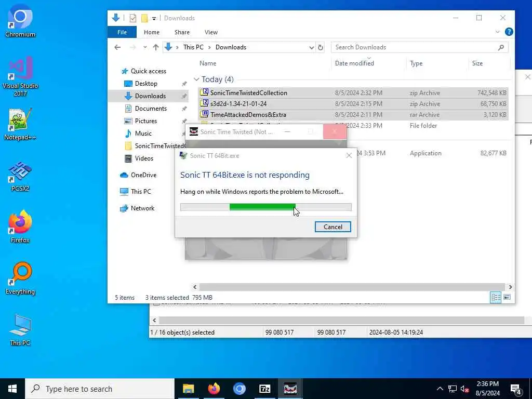Switch to details view layout button
Screen dimensions: 532x399
pos(495,298)
